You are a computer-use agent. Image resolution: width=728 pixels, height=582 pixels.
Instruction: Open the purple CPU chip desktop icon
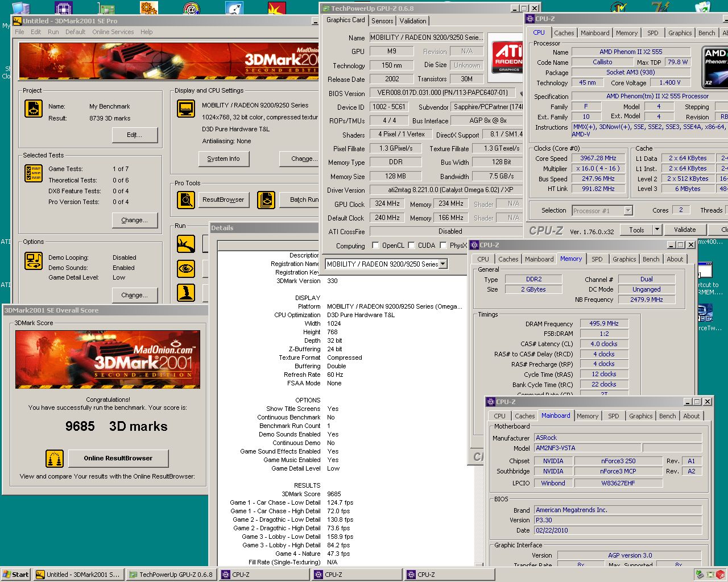63,9
